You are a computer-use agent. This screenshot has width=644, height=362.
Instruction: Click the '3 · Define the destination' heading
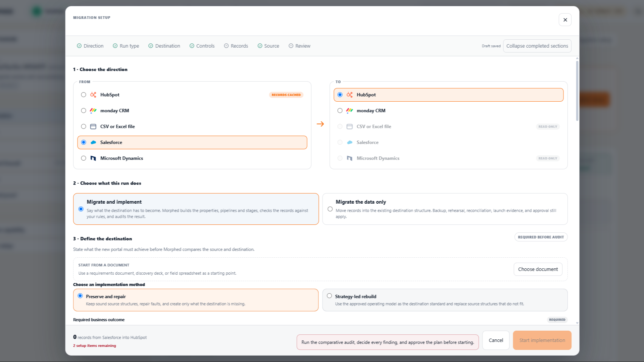pos(102,239)
